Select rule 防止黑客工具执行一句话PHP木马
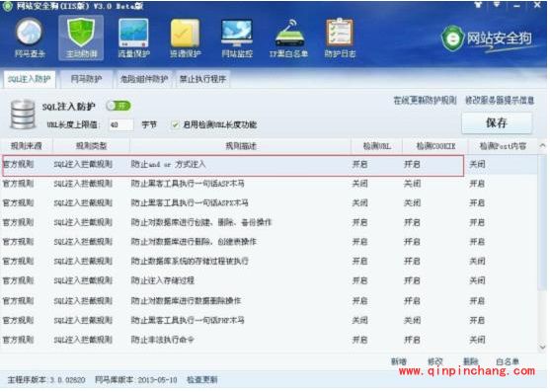 (x=269, y=320)
